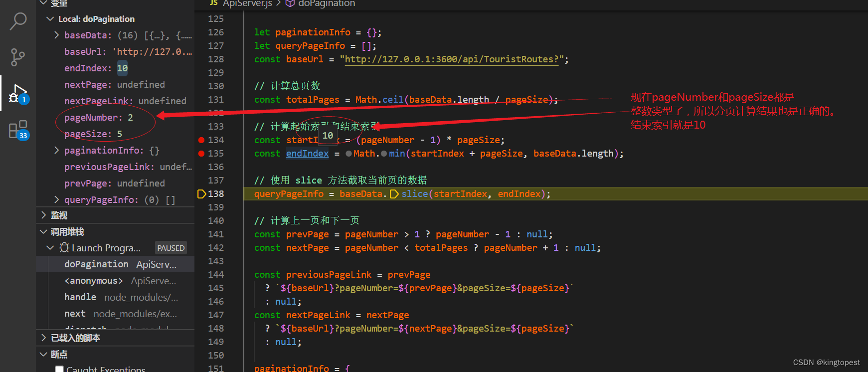Image resolution: width=868 pixels, height=372 pixels.
Task: Click the method symbol icon before doPagination
Action: pos(290,3)
